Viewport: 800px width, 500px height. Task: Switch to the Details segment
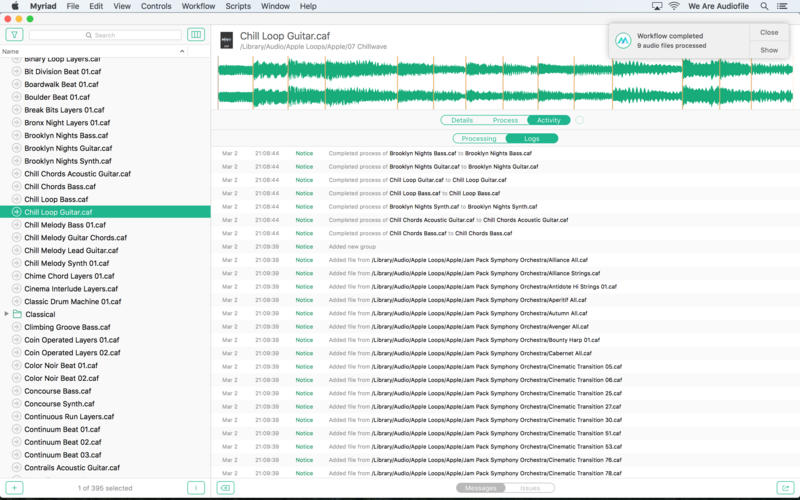pos(462,120)
